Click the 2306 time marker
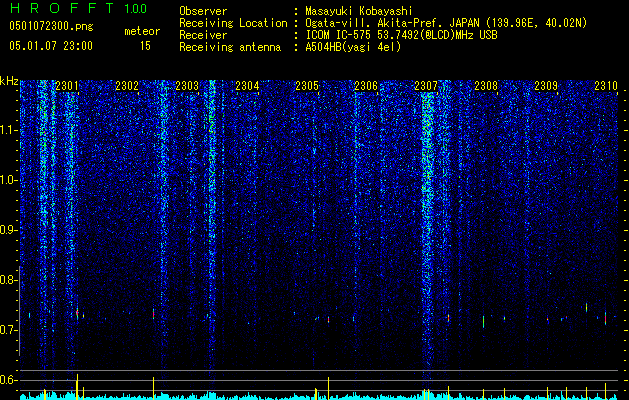Screen dimensions: 629x400 tap(366, 86)
